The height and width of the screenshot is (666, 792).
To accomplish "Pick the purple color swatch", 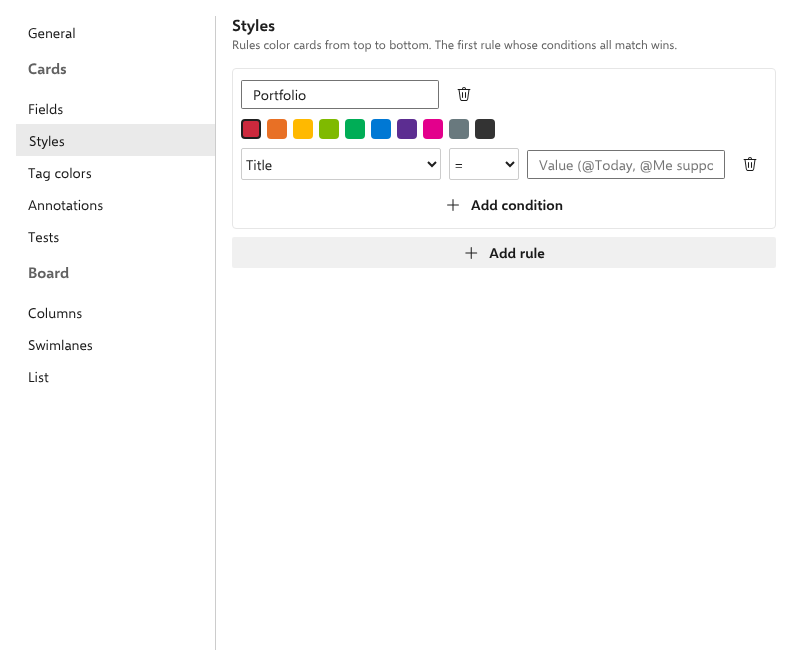I will coord(407,129).
